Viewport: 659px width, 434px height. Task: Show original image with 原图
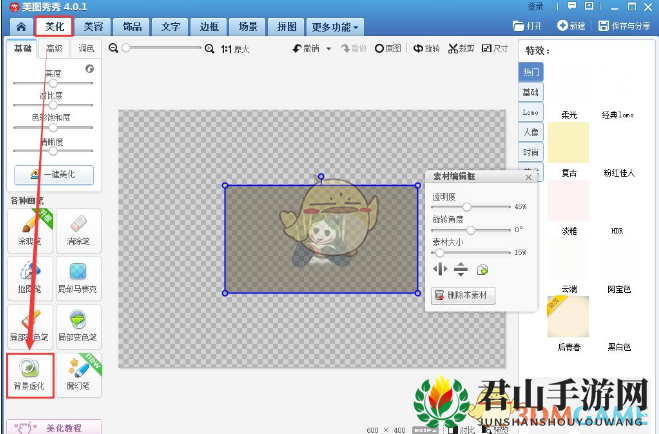point(388,49)
